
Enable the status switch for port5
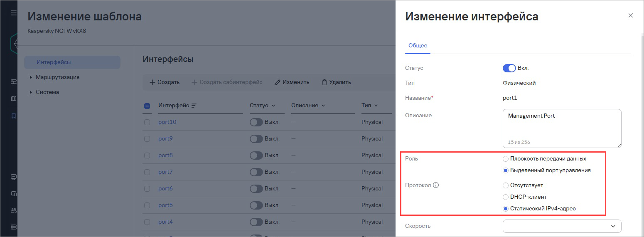point(256,205)
